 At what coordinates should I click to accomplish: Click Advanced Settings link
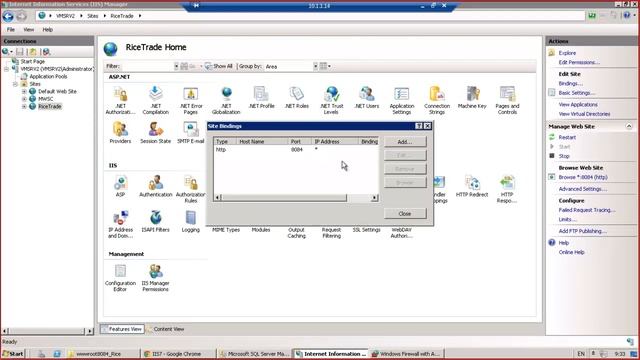coord(582,189)
